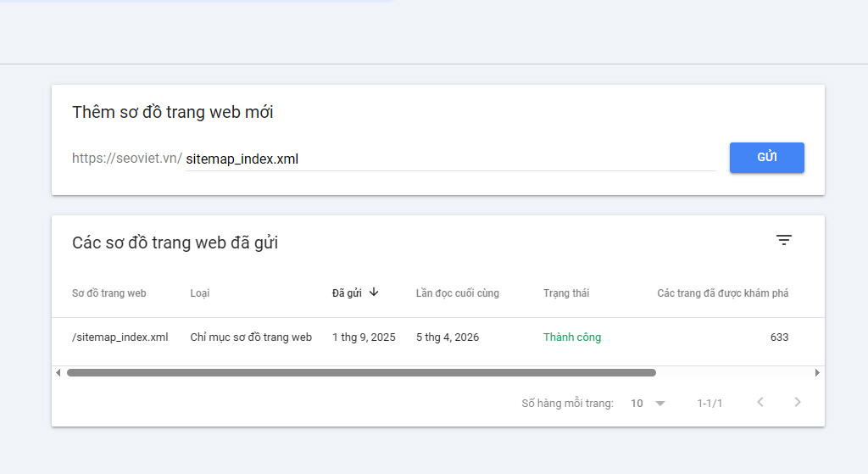868x474 pixels.
Task: Click the submitted date 1 thg 9, 2025
Action: click(364, 337)
